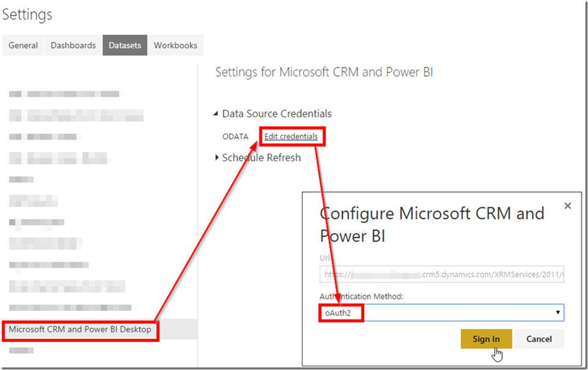Cancel the configure credentials dialog
The height and width of the screenshot is (370, 588).
click(539, 339)
